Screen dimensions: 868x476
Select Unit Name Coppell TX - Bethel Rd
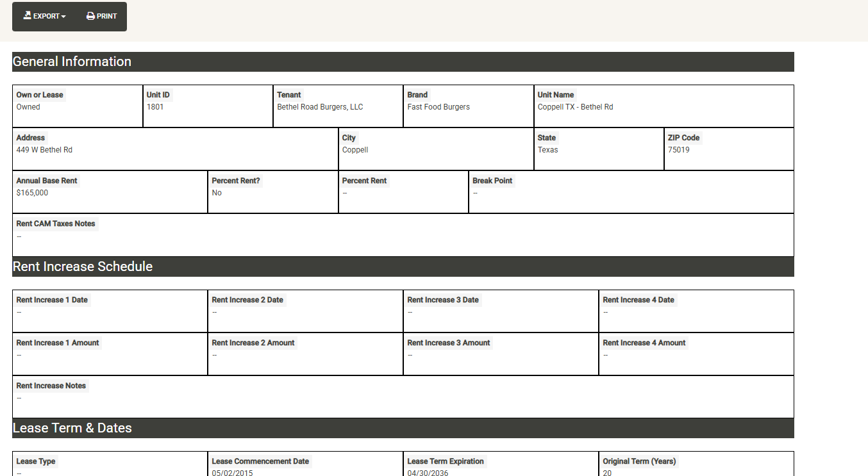point(575,107)
